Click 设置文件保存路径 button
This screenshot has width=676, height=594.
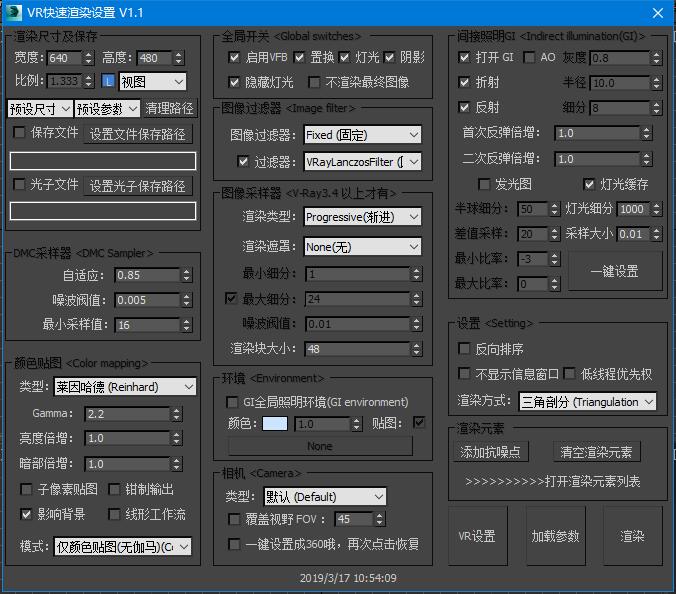pyautogui.click(x=138, y=134)
